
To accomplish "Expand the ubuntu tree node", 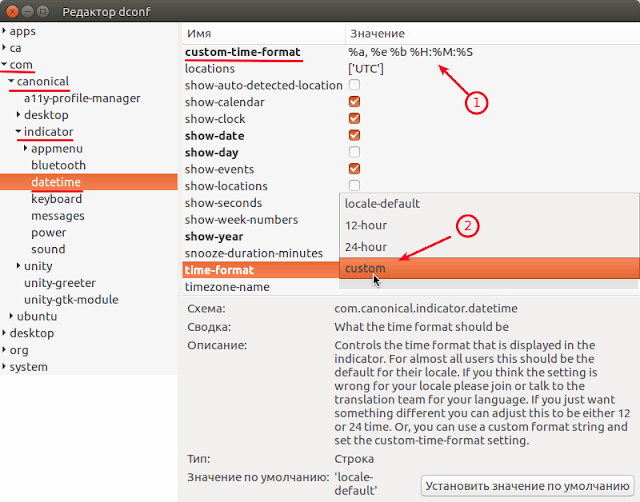I will coord(11,315).
